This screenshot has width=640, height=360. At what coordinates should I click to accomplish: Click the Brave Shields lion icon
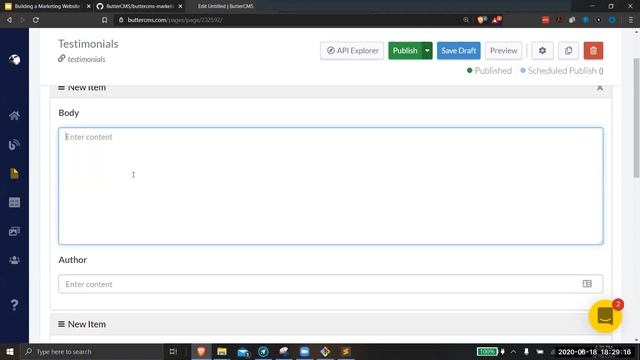[482, 20]
